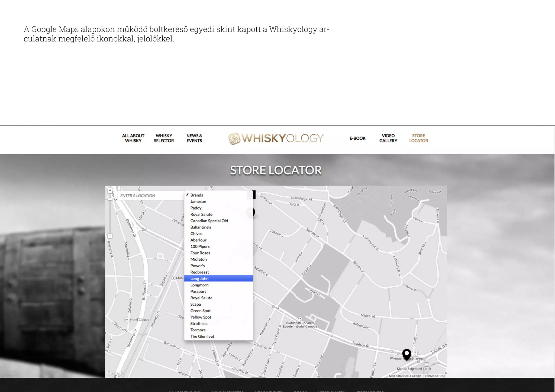Zoom in the map with plus button
The width and height of the screenshot is (555, 392).
click(110, 190)
